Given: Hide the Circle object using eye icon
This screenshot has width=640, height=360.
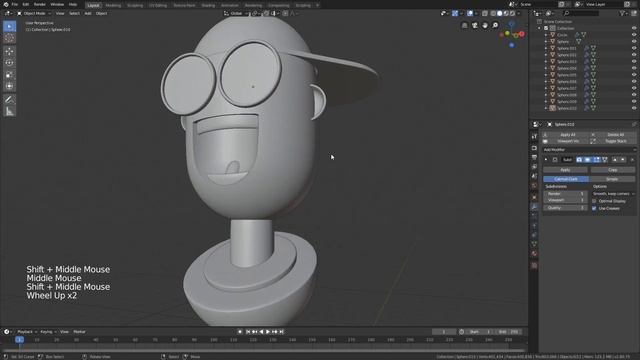Looking at the screenshot, I should (634, 35).
